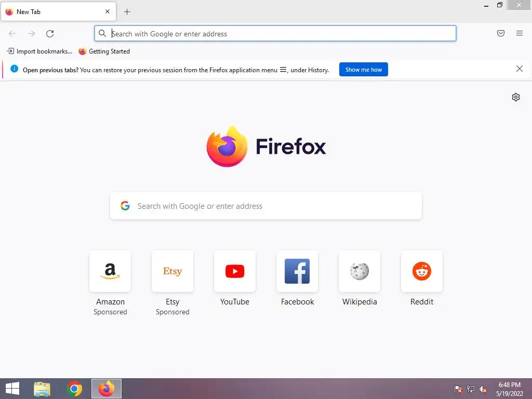Click the Show me how button

[x=363, y=70]
